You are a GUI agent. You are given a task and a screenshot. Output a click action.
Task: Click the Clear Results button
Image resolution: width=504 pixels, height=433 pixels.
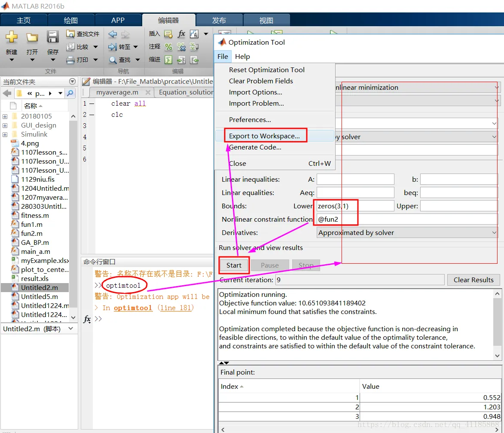click(473, 280)
